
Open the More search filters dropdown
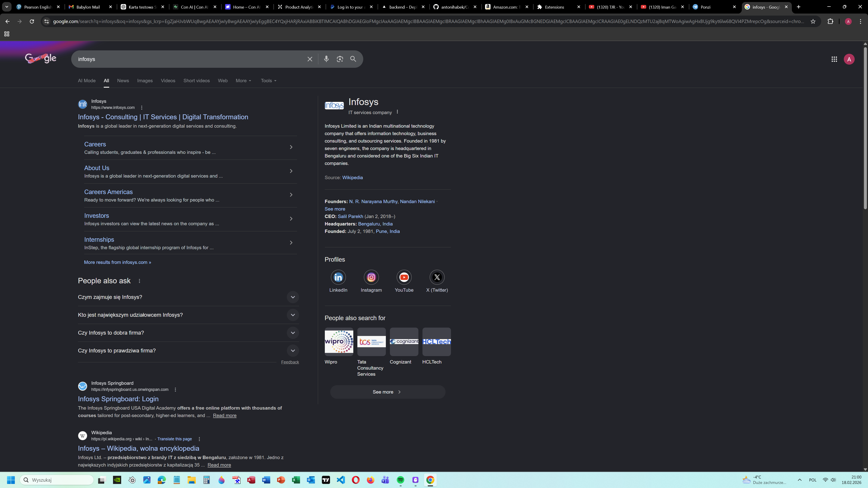pos(243,80)
